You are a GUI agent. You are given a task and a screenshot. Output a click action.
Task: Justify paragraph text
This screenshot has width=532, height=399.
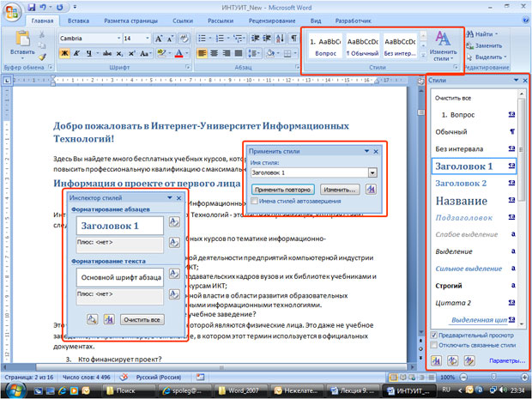[x=239, y=53]
